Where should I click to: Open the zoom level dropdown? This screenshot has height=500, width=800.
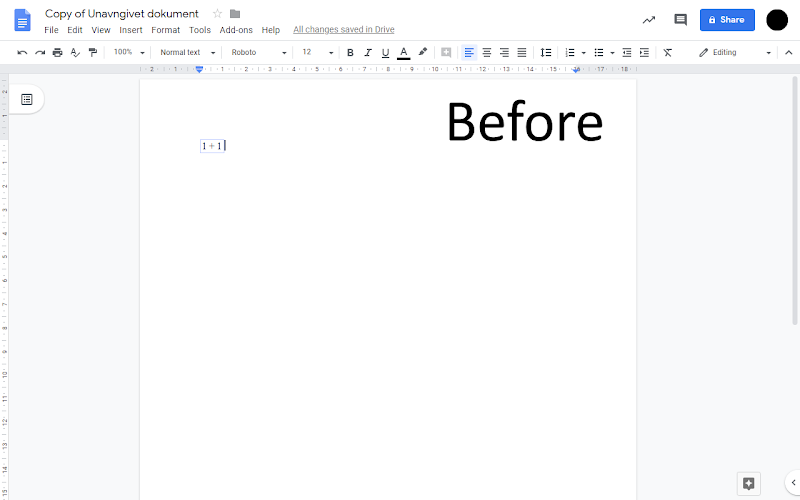[x=129, y=52]
